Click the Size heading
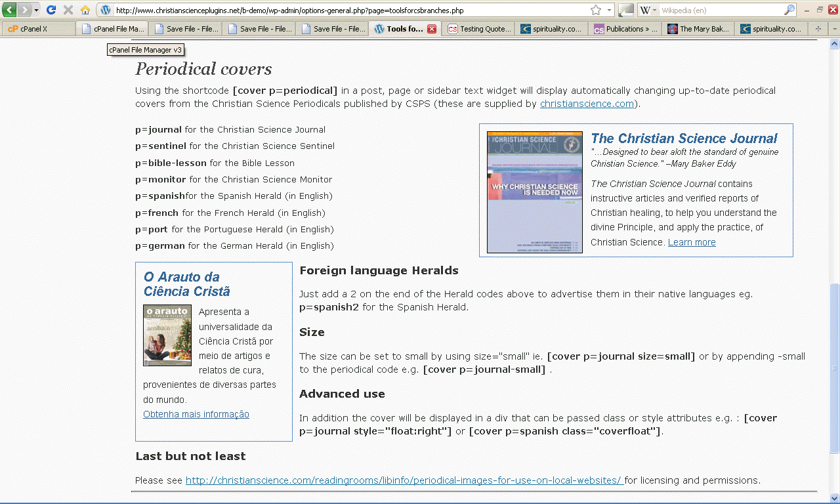Screen dimensions: 840x504 (312, 332)
